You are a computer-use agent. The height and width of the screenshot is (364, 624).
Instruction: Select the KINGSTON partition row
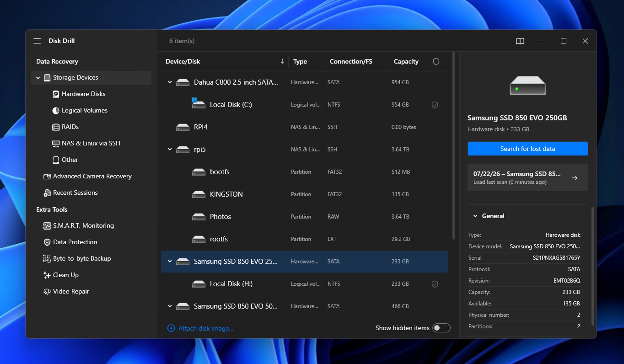[x=305, y=194]
